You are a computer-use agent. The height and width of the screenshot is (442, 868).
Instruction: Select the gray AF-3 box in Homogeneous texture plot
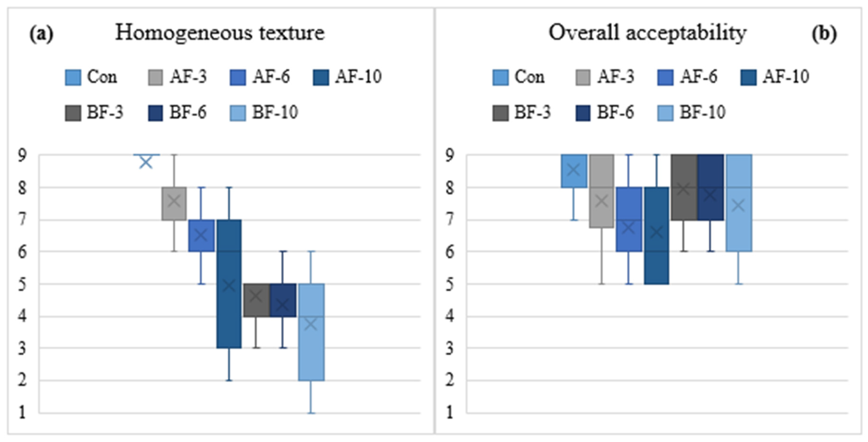174,203
